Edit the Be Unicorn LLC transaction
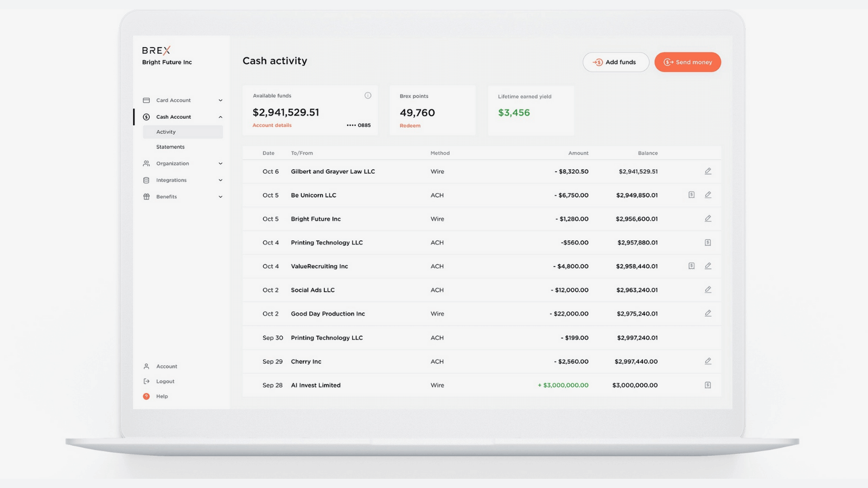868x488 pixels. (708, 195)
